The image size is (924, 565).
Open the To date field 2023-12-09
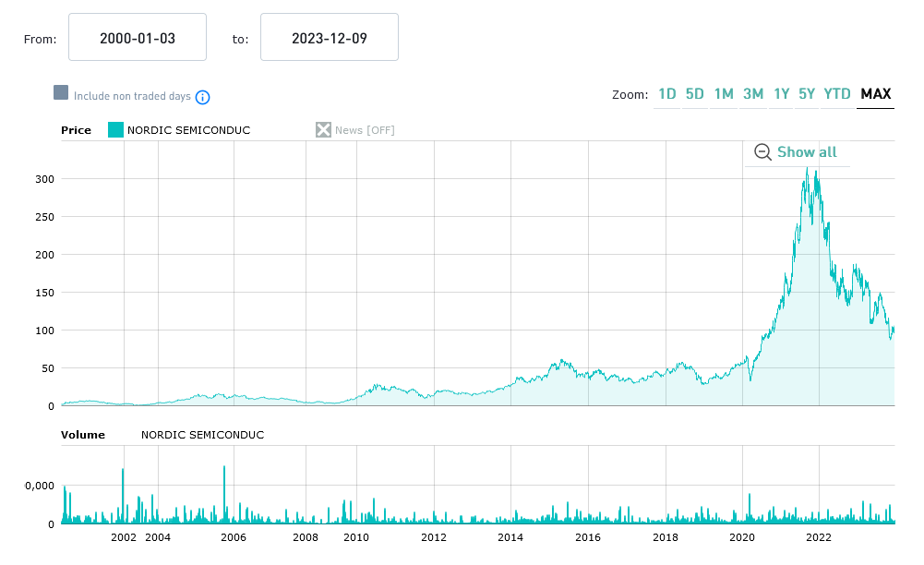[x=330, y=38]
